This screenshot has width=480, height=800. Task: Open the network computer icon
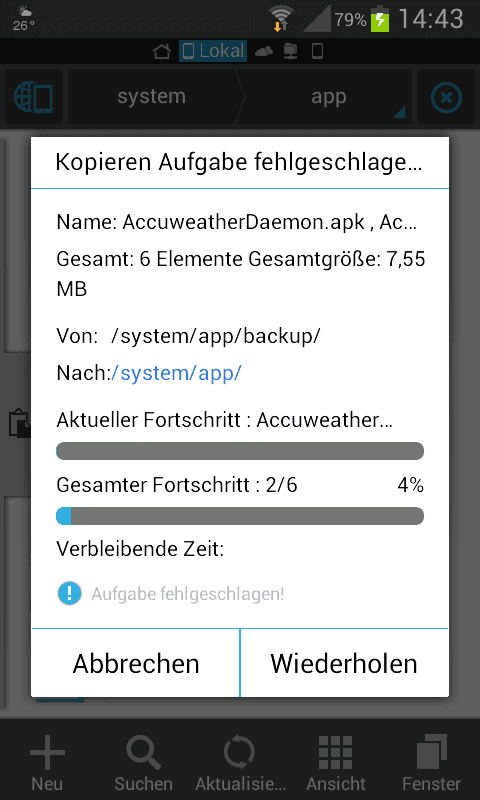(x=290, y=52)
